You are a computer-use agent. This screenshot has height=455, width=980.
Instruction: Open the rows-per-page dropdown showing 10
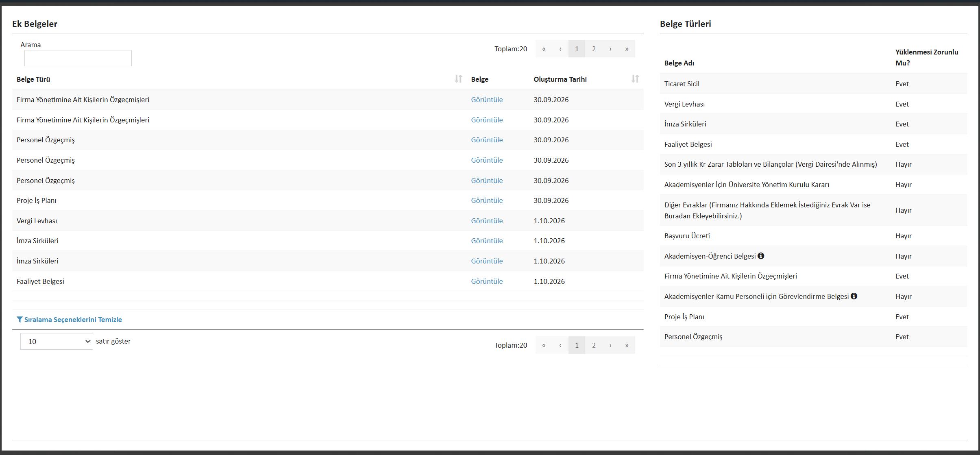[57, 342]
